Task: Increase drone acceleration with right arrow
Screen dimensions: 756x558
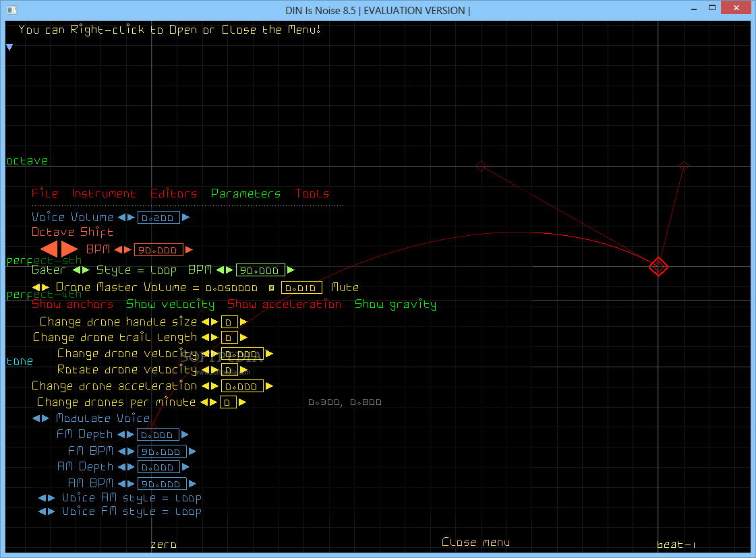Action: 270,385
